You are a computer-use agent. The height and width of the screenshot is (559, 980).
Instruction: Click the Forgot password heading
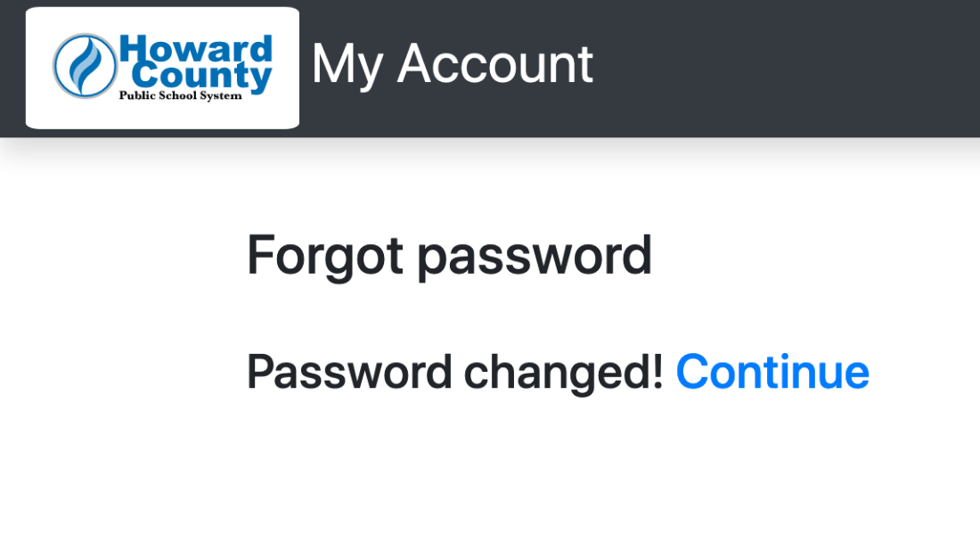pyautogui.click(x=449, y=255)
